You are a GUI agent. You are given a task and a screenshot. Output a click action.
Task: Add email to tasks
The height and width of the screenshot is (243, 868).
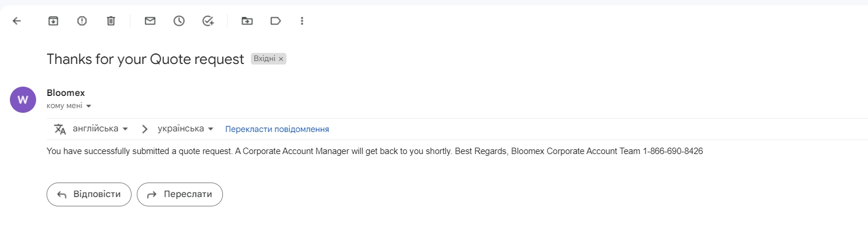[208, 21]
